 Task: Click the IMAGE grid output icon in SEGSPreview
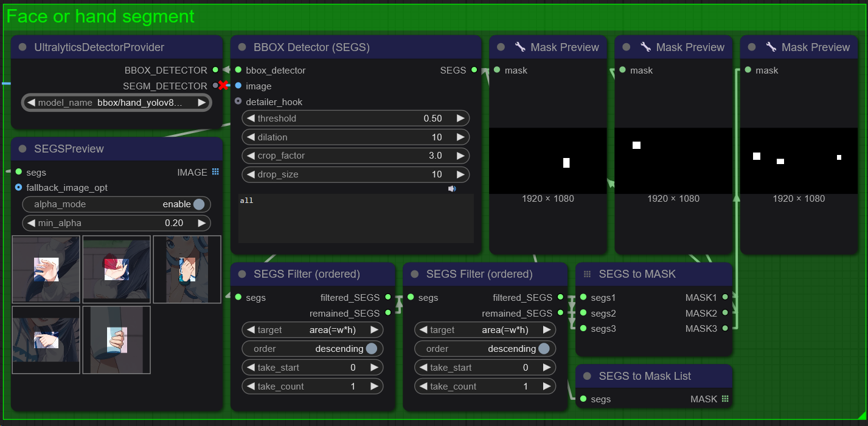click(x=215, y=173)
